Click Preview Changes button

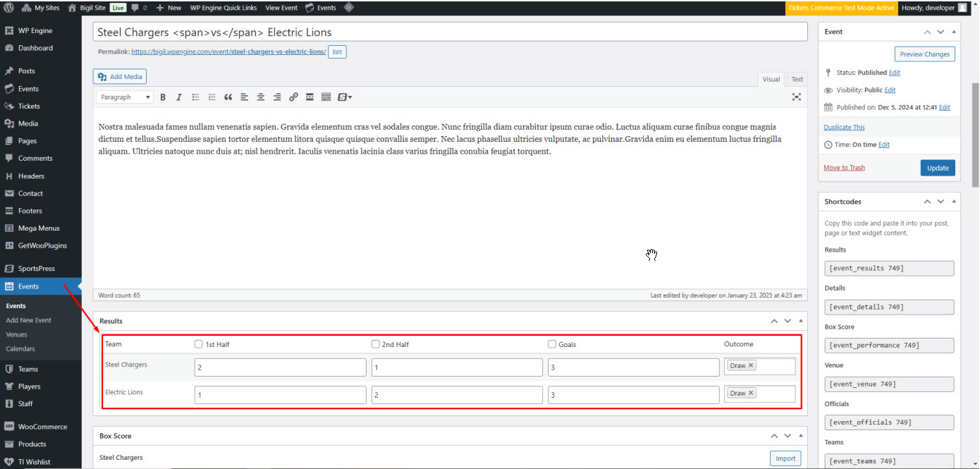[x=925, y=54]
